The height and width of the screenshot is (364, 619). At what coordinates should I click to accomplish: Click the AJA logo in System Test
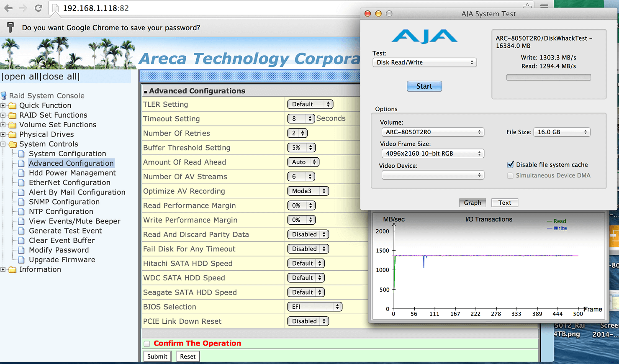pyautogui.click(x=424, y=36)
